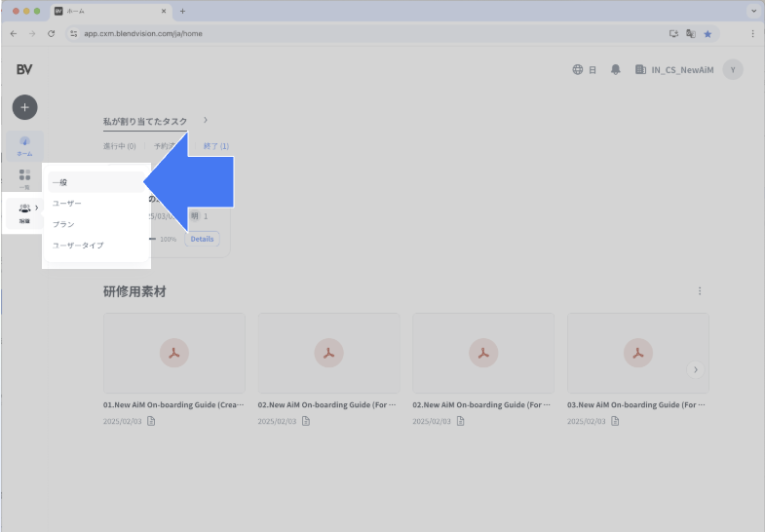The image size is (765, 532).
Task: Select the ホーム browser tab
Action: (x=111, y=12)
